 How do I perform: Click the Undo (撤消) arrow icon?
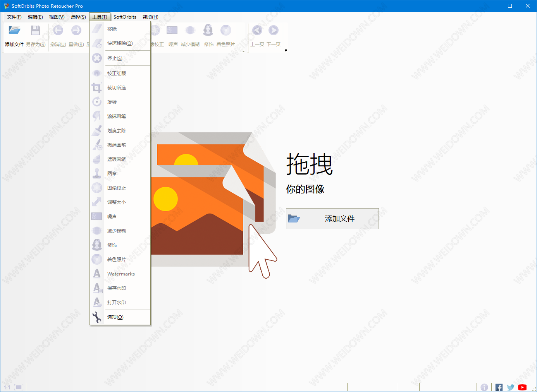(58, 31)
